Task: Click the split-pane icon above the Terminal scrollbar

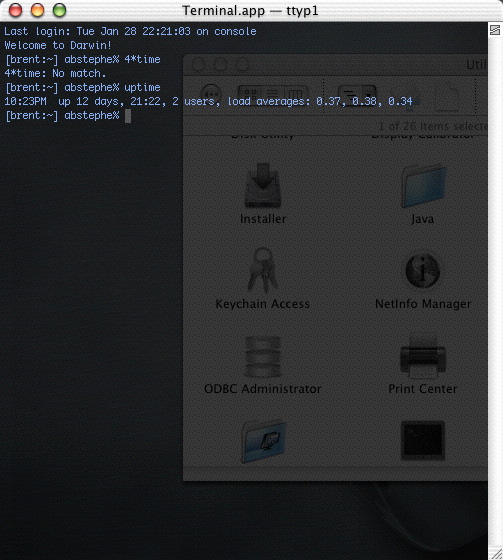Action: coord(495,30)
